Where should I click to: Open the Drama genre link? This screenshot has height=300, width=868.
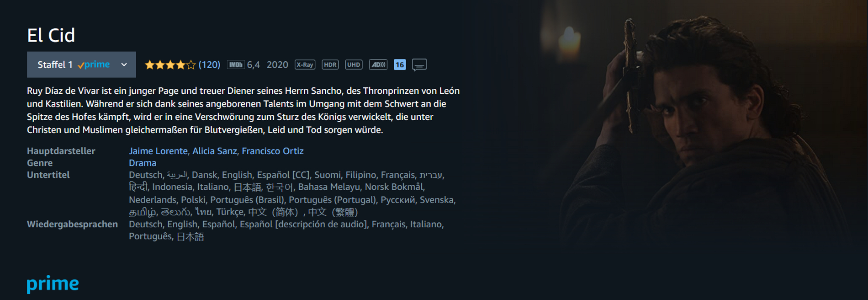coord(143,163)
